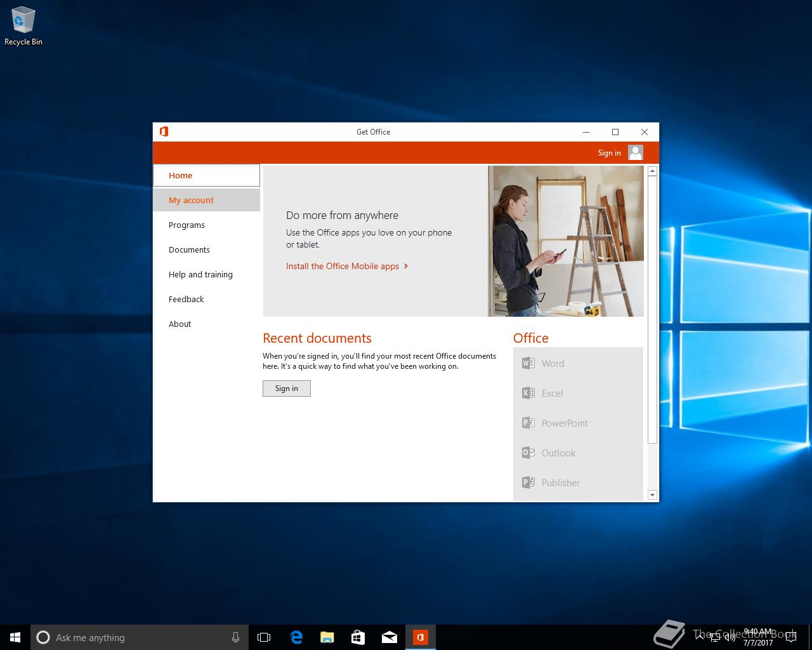Click the Word label in Office list
The image size is (812, 650).
pos(553,363)
